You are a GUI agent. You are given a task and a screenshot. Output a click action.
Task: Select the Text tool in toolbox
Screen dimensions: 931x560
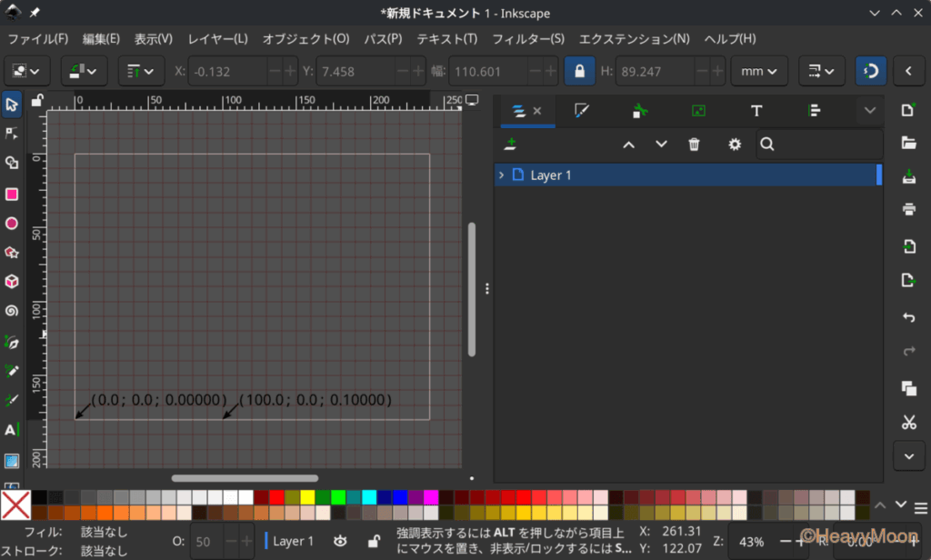(x=12, y=429)
